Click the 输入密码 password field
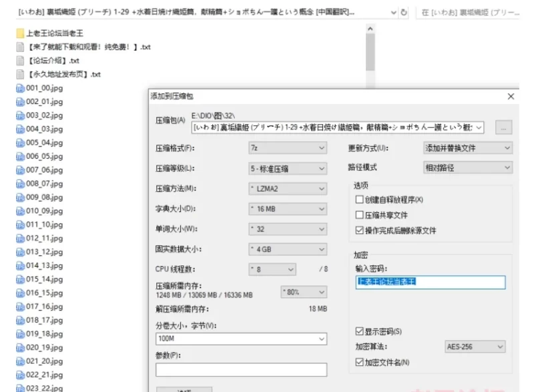Screen dimensions: 534x392 tap(431, 283)
